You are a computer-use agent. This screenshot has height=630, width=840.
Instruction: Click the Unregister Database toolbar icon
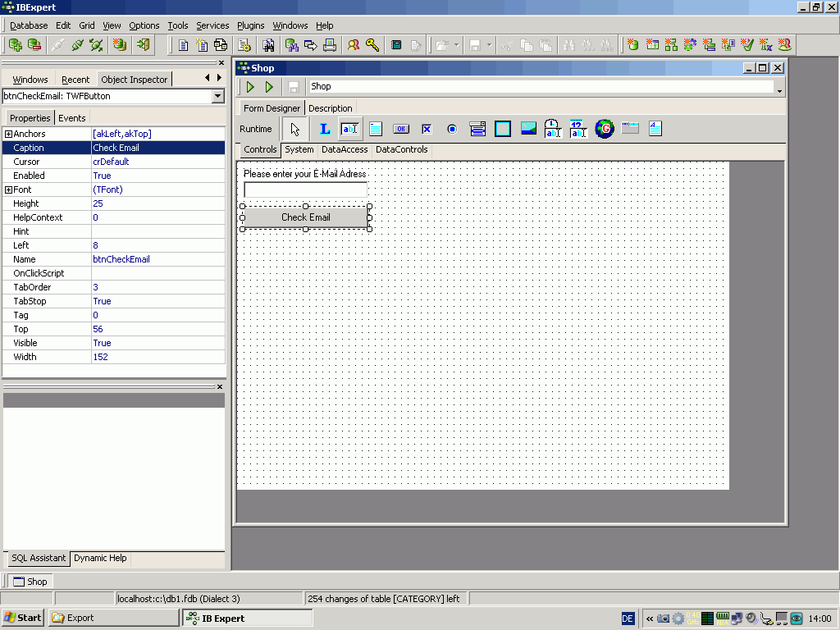point(34,45)
